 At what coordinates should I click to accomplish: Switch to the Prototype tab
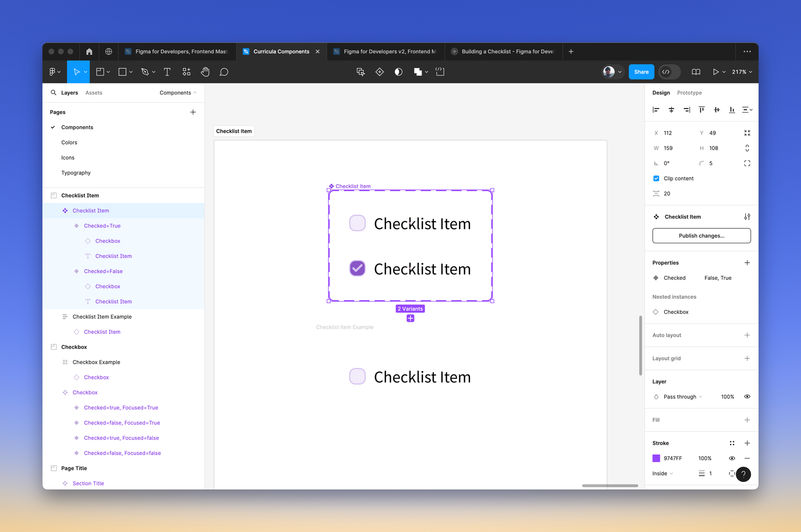coord(689,93)
